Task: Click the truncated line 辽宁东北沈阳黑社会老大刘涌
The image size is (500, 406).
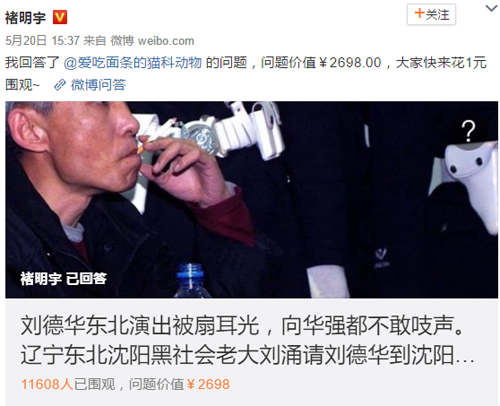Action: point(172,355)
